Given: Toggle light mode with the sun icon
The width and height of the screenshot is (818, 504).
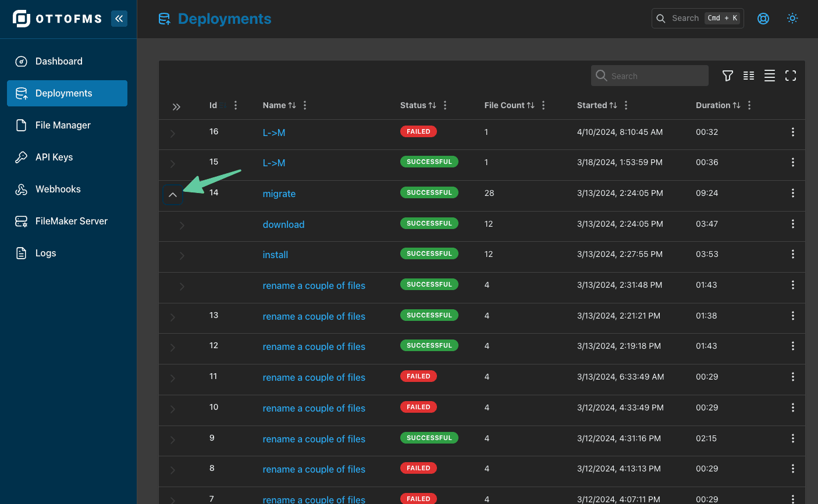Looking at the screenshot, I should tap(792, 18).
